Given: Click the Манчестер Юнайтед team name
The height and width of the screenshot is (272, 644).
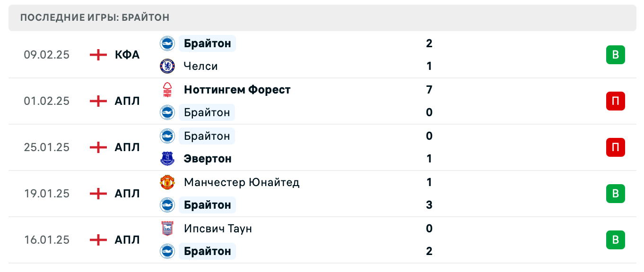Looking at the screenshot, I should click(242, 182).
